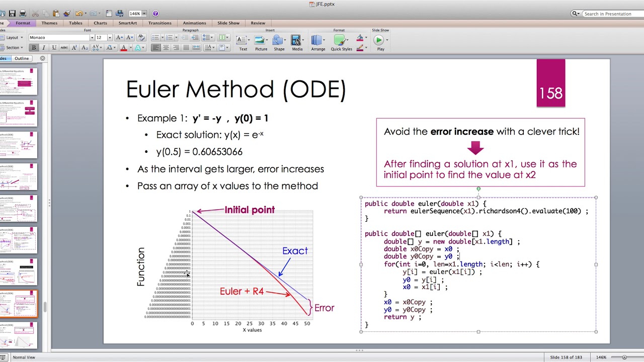The image size is (644, 362).
Task: Open the zoom percentage dropdown
Action: pyautogui.click(x=144, y=14)
